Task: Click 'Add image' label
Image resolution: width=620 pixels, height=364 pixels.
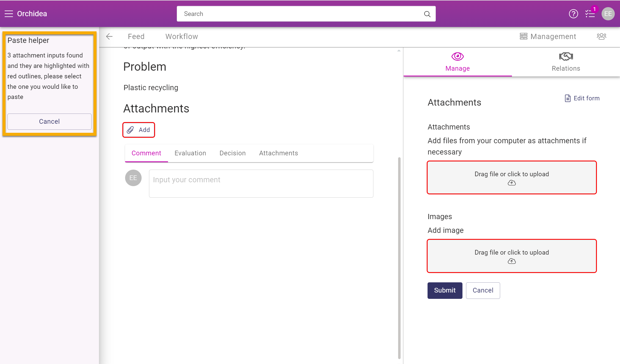Action: [445, 230]
